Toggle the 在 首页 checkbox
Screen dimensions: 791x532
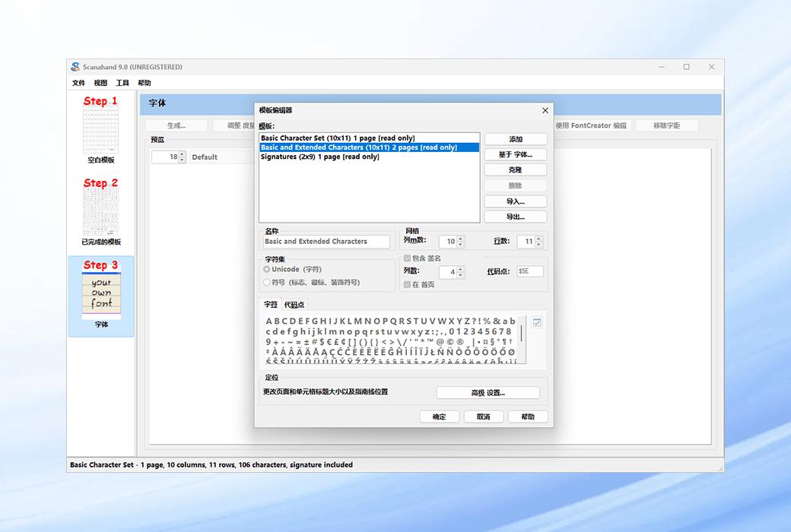coord(407,284)
